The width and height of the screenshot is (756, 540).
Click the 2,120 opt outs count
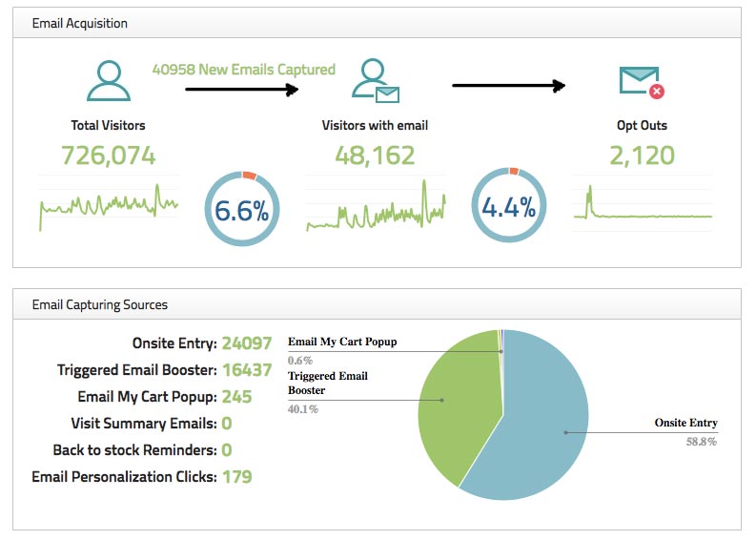point(642,156)
